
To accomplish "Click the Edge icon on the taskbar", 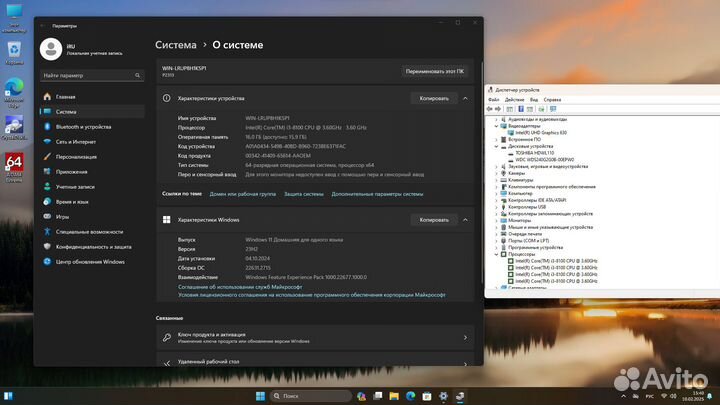I will pyautogui.click(x=411, y=396).
